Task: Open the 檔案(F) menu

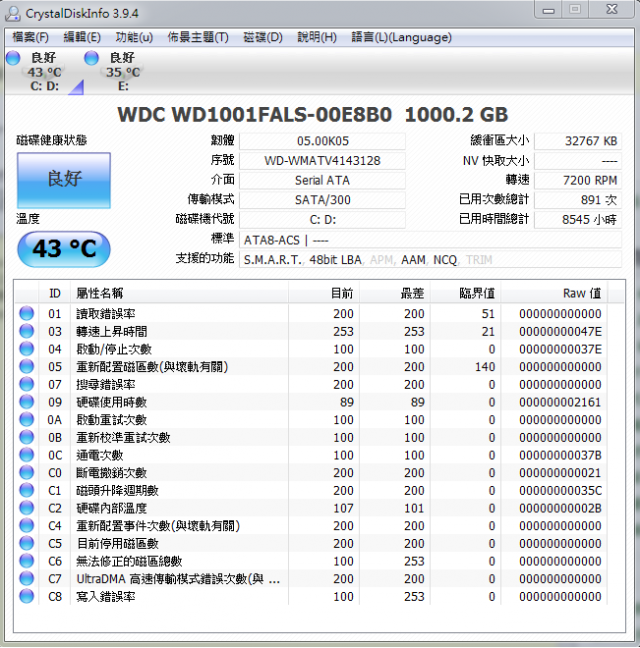Action: pos(30,37)
